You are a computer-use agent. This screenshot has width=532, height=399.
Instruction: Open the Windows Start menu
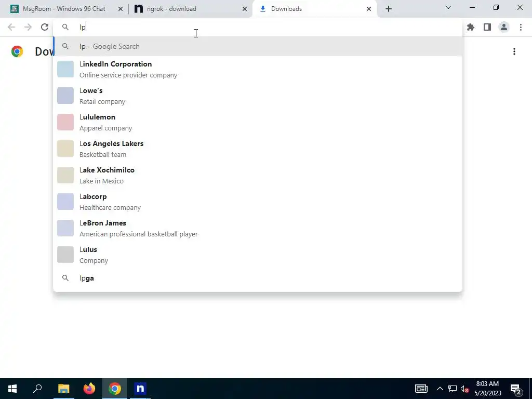pos(12,389)
